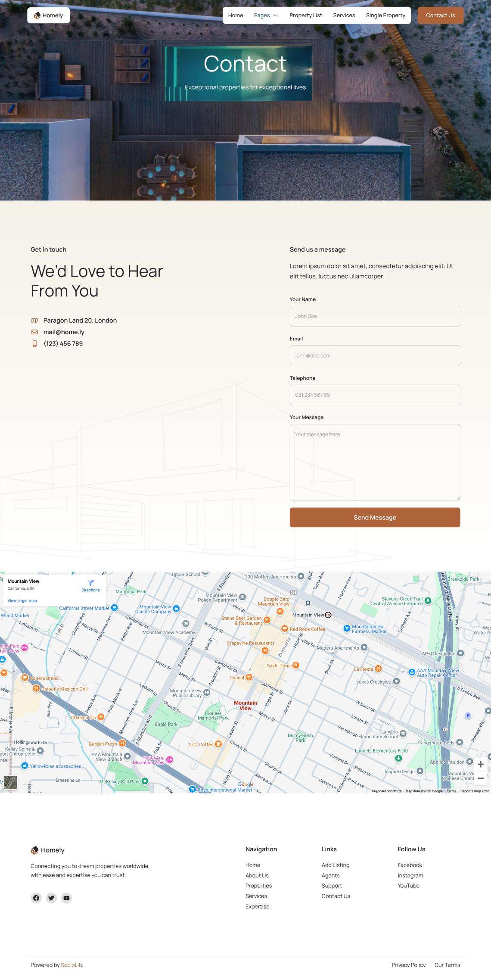
Task: Click the Your Message text area
Action: point(375,462)
